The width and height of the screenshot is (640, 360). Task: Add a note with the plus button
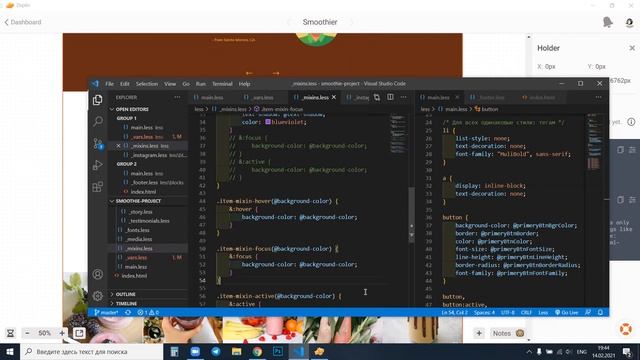click(x=479, y=333)
